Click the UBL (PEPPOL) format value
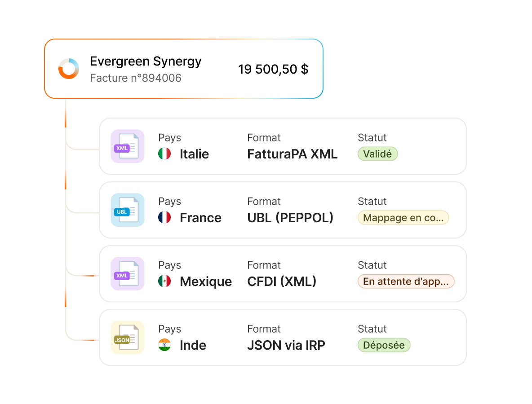This screenshot has height=404, width=532. point(290,218)
